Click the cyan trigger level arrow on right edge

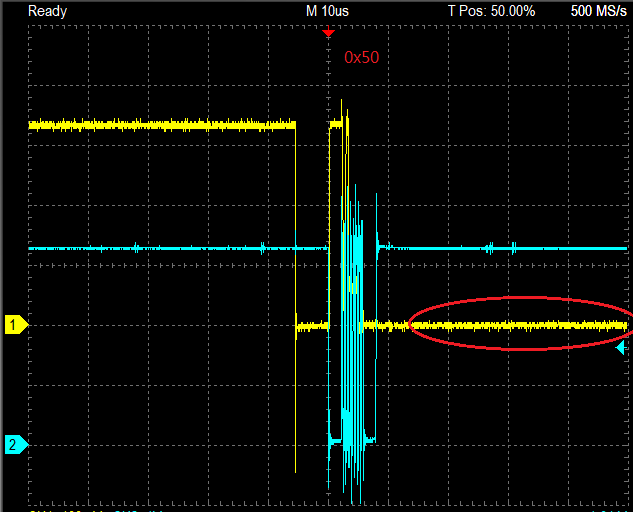621,348
